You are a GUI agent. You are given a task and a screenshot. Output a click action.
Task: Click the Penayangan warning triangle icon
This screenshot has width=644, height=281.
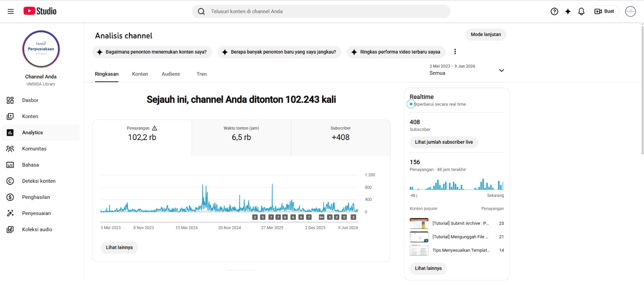point(155,128)
